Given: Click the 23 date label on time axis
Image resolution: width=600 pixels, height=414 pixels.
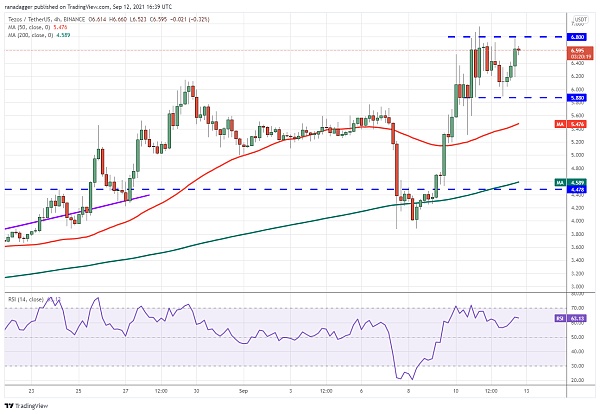Looking at the screenshot, I should (31, 391).
